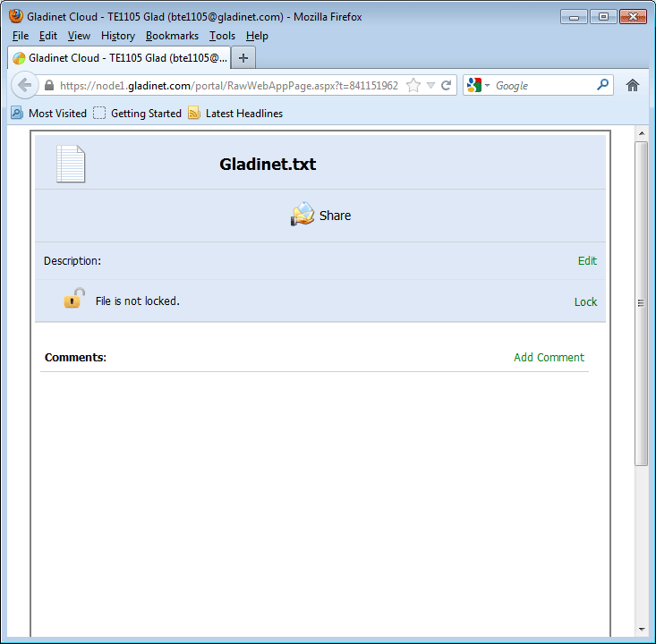
Task: Click the Google search engine icon
Action: pyautogui.click(x=474, y=85)
